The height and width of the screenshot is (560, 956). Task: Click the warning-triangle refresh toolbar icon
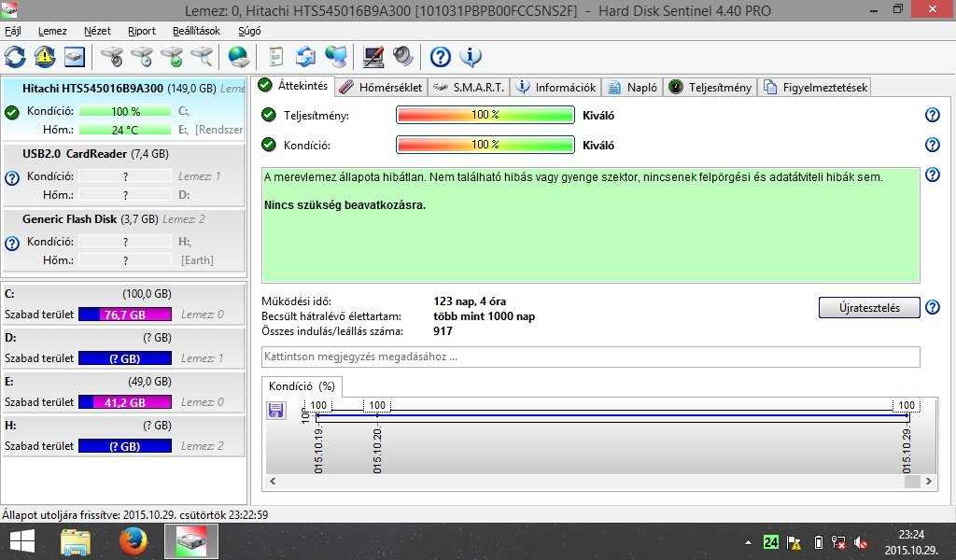pyautogui.click(x=45, y=57)
